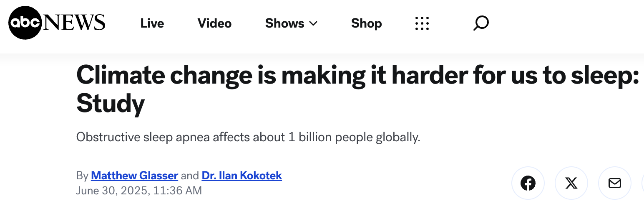Click the word "Study" in the headline
The width and height of the screenshot is (644, 214).
tap(111, 103)
